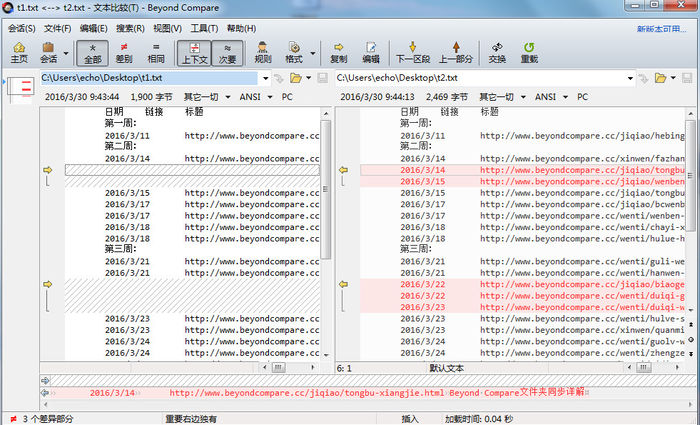Image resolution: width=700 pixels, height=425 pixels.
Task: Expand the left path history dropdown
Action: (x=265, y=79)
